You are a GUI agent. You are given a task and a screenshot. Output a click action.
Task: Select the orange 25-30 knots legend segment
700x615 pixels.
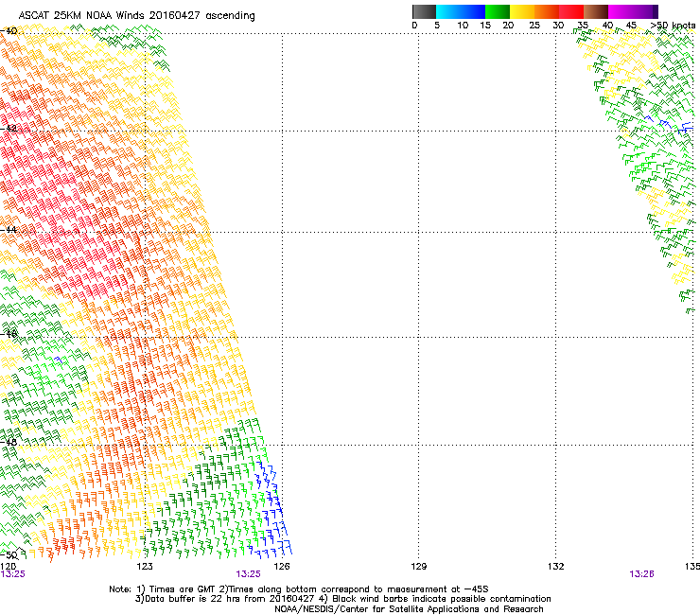point(547,11)
